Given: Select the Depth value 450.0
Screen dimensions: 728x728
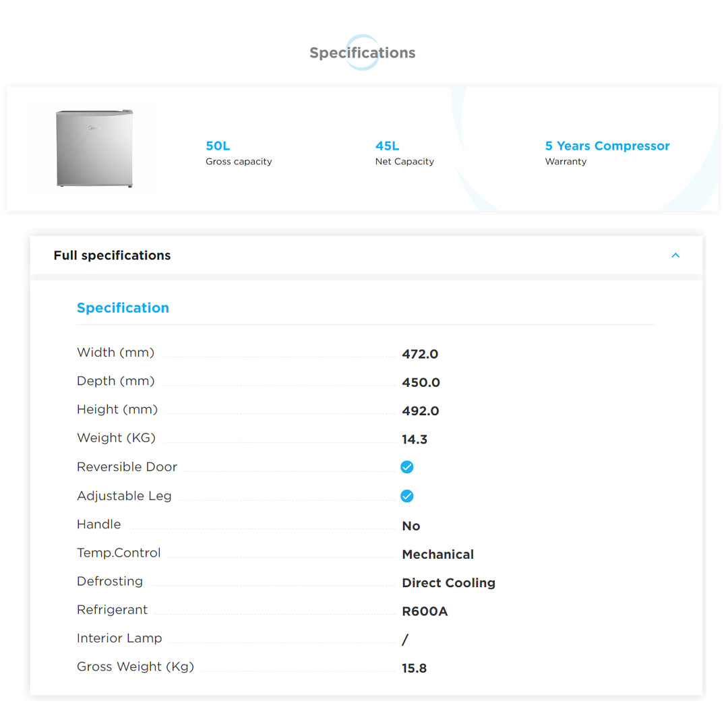Looking at the screenshot, I should (x=421, y=382).
